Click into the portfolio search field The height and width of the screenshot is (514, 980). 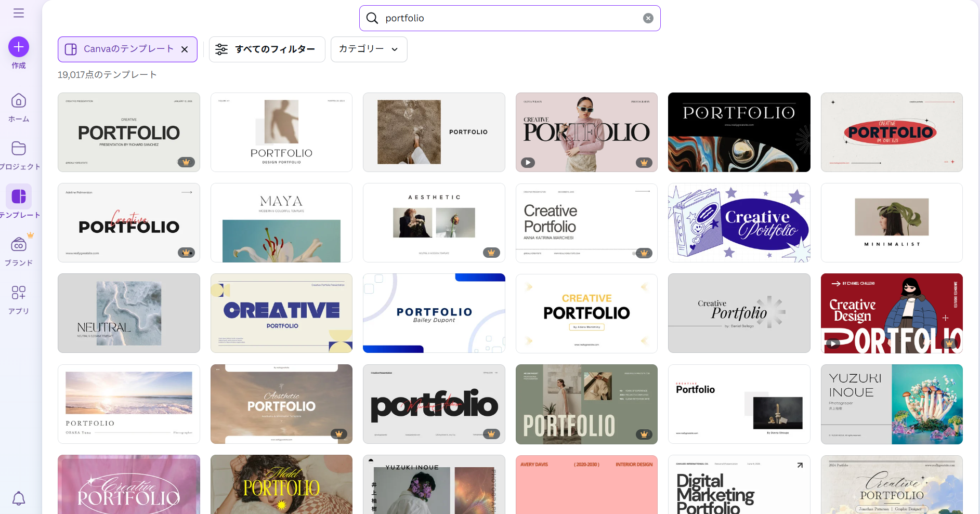pos(509,18)
